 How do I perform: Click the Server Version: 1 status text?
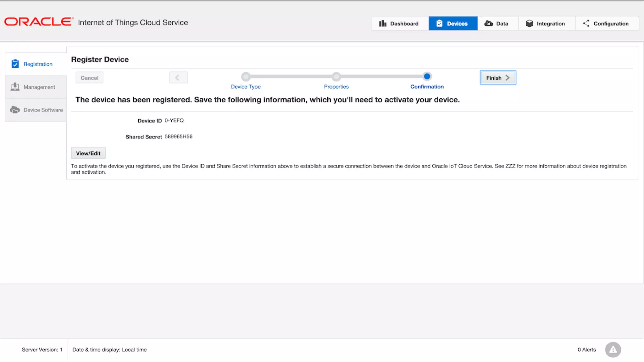42,349
